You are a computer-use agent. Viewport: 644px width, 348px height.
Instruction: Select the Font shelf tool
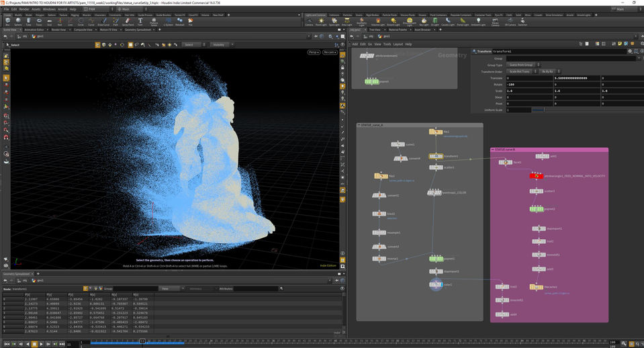pyautogui.click(x=140, y=21)
